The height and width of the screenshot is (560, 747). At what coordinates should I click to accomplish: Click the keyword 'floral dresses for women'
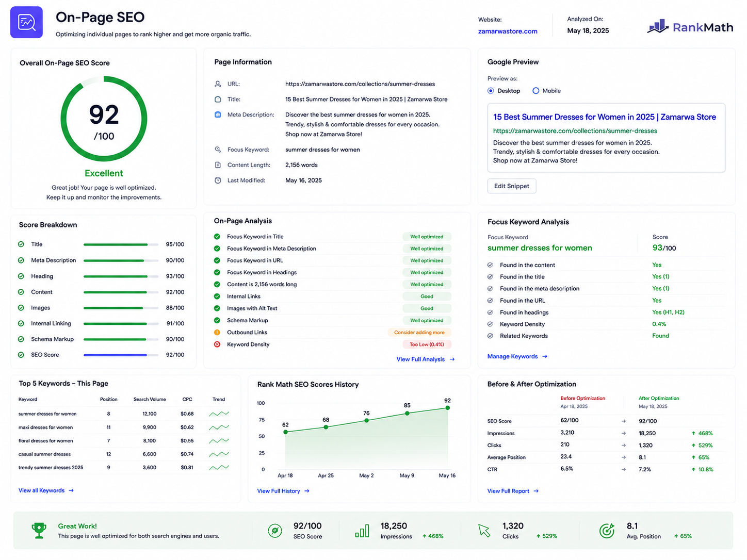pyautogui.click(x=46, y=441)
